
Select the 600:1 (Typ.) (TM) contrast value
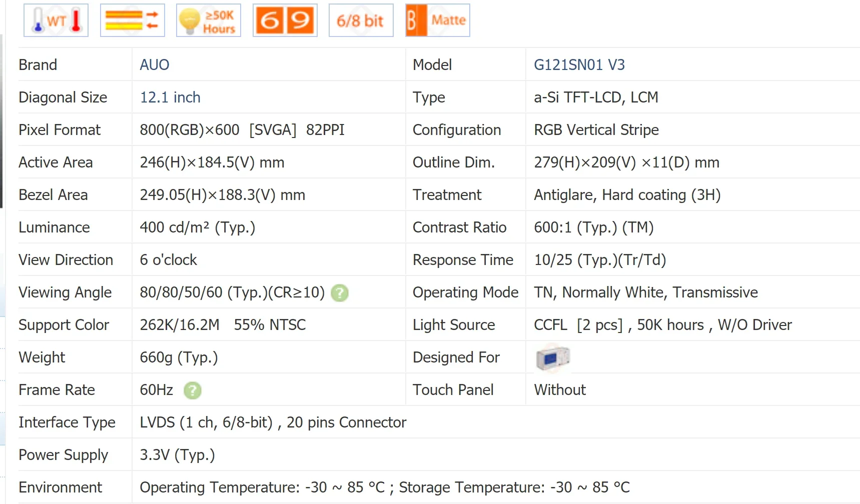(594, 227)
